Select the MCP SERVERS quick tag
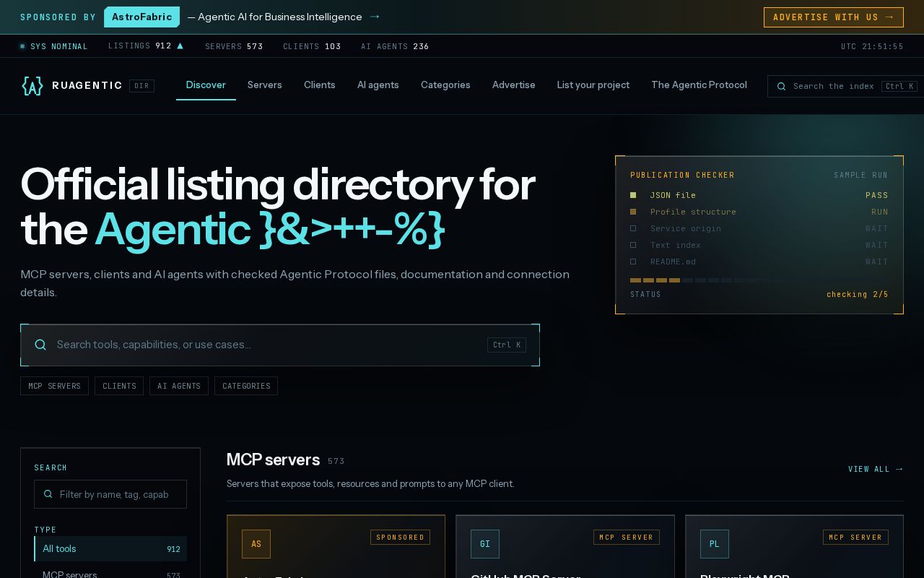The height and width of the screenshot is (578, 924). coord(54,386)
